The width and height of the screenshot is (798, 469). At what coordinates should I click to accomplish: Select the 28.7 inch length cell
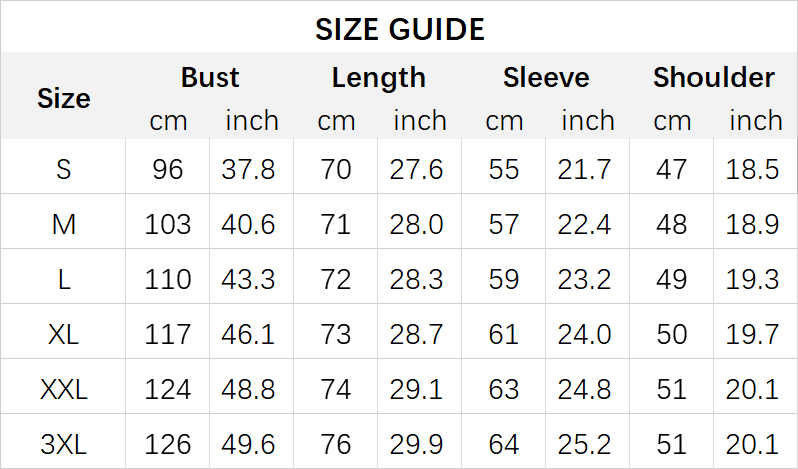[417, 334]
